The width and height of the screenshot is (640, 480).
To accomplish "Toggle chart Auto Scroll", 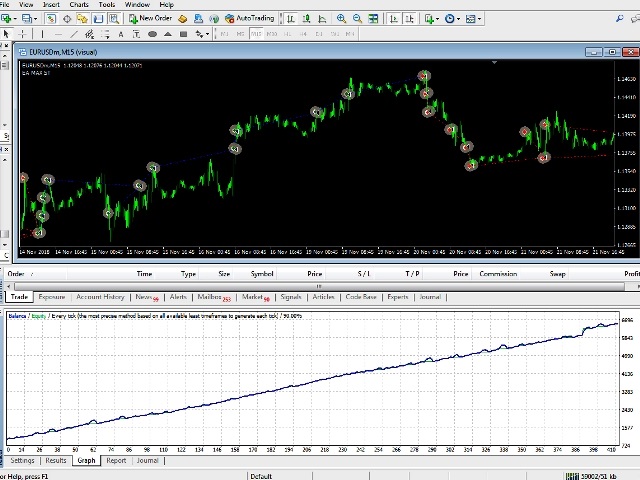I will pos(394,18).
